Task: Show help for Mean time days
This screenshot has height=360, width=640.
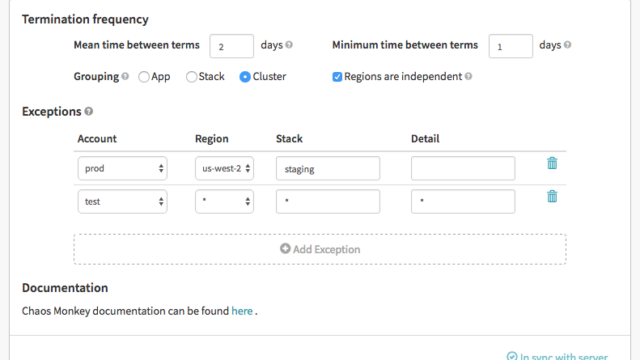Action: point(289,45)
